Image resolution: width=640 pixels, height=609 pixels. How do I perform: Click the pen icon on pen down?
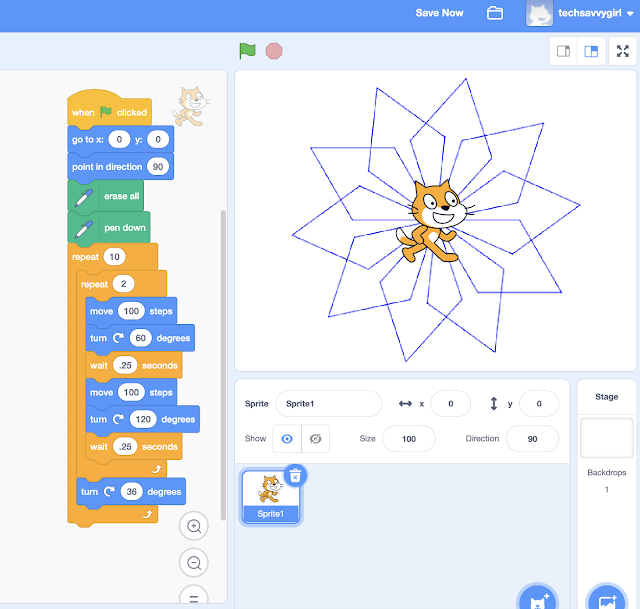point(83,229)
